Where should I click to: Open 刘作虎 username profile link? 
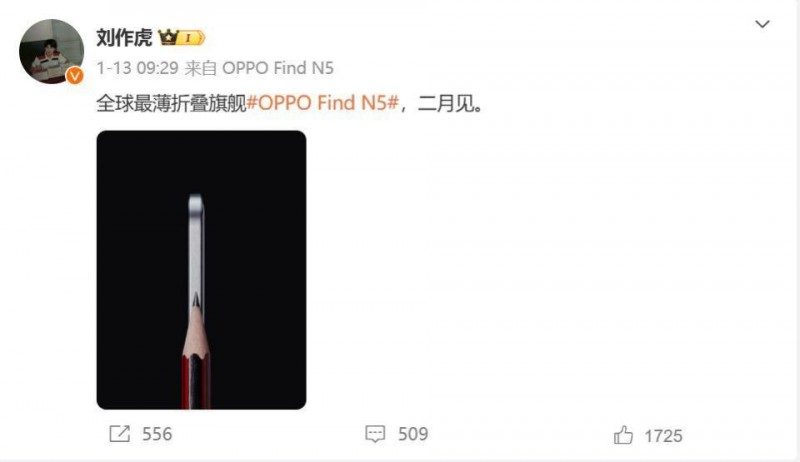click(x=124, y=37)
